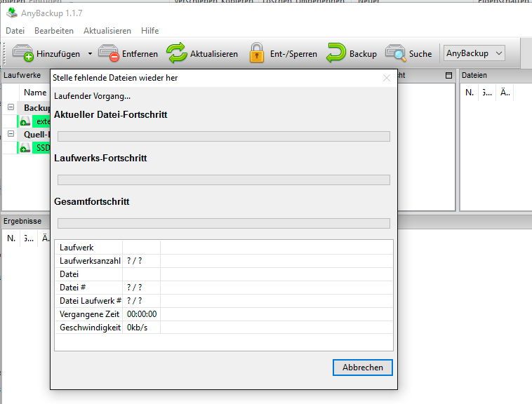
Task: Click the N. column header in Ergebnisse
Action: point(11,238)
